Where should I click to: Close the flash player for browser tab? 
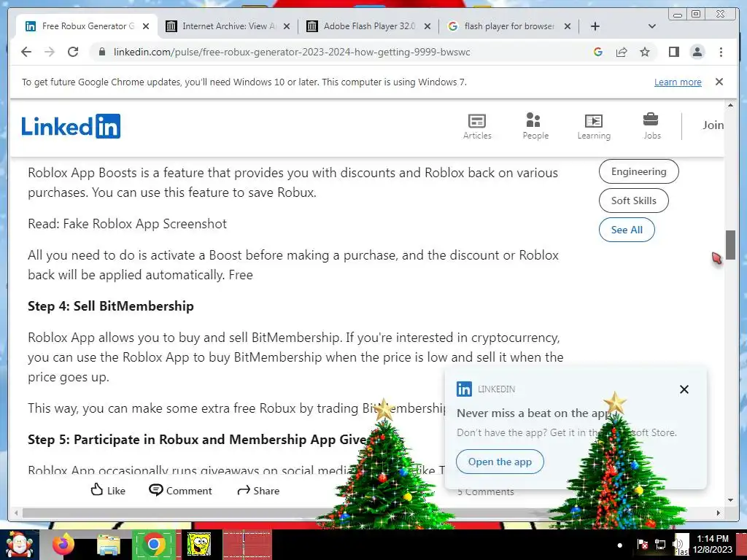pos(568,26)
